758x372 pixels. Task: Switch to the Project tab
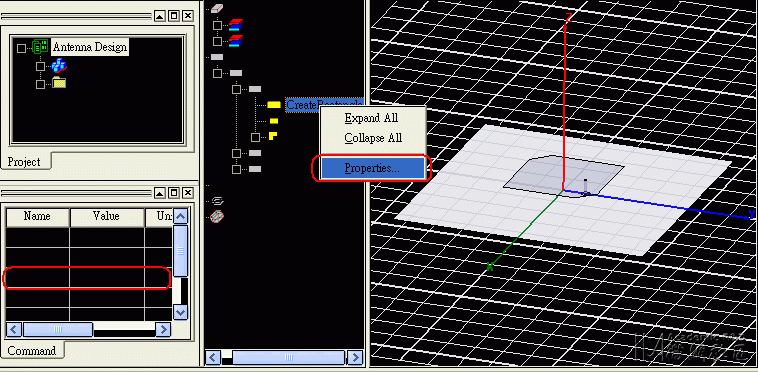click(24, 162)
